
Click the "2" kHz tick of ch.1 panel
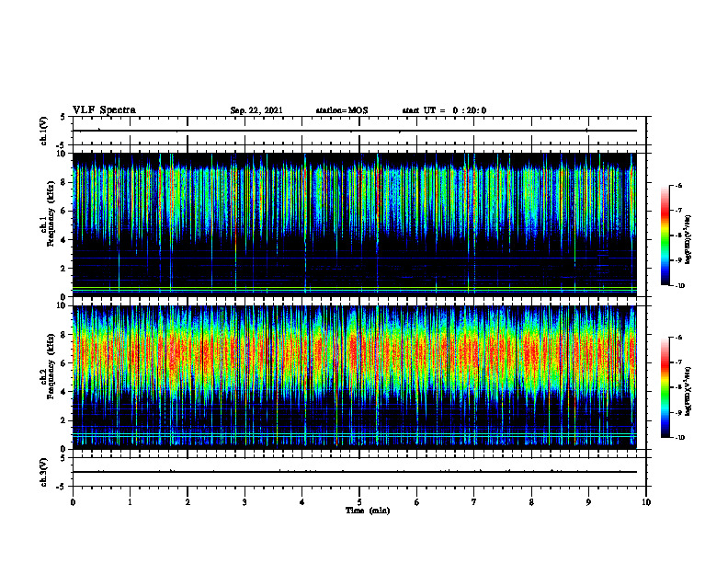(63, 269)
